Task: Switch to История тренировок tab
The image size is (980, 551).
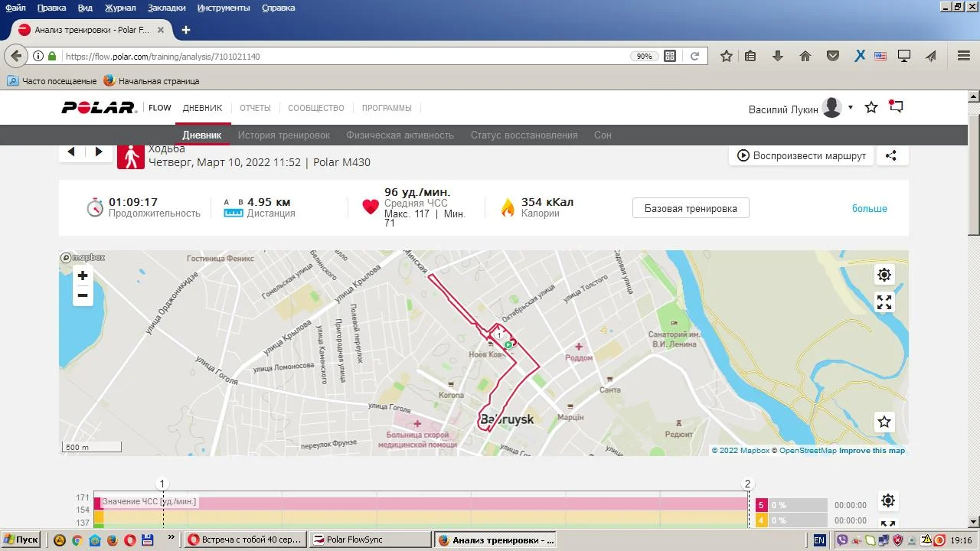Action: tap(283, 135)
